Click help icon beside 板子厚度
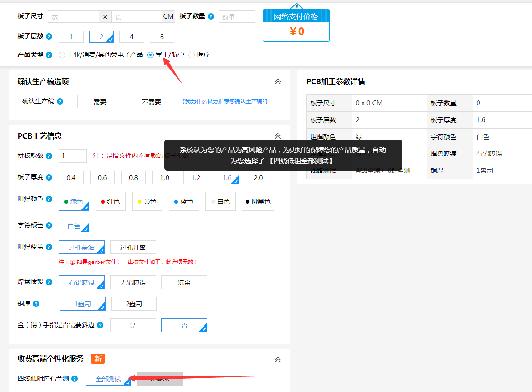The height and width of the screenshot is (392, 532). [x=49, y=177]
